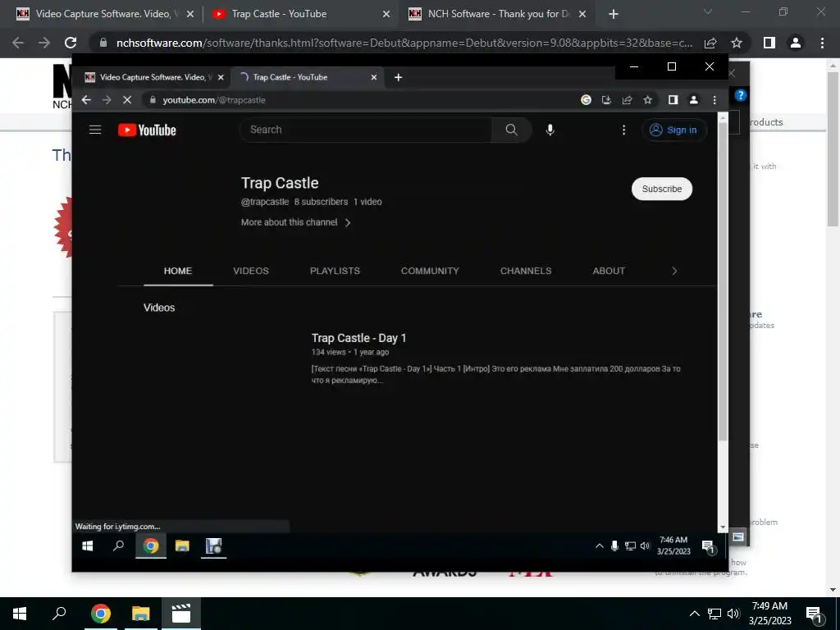Open new tab in inner browser

point(398,77)
